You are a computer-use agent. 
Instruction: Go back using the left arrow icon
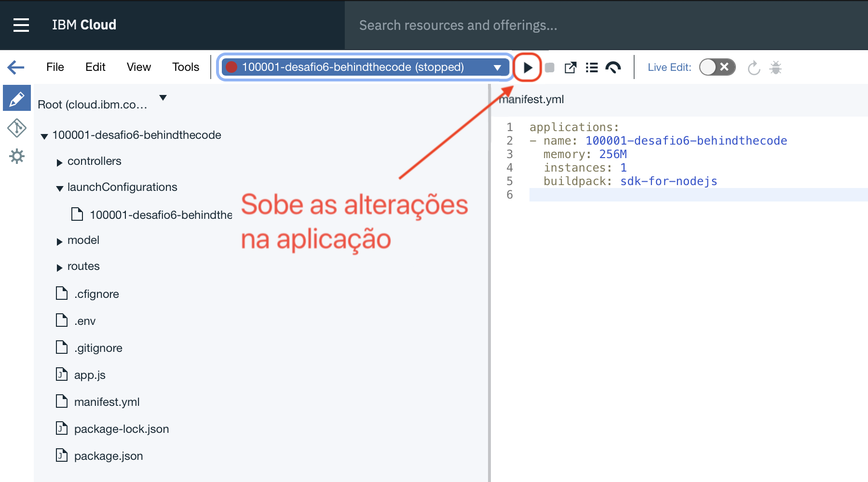point(16,67)
